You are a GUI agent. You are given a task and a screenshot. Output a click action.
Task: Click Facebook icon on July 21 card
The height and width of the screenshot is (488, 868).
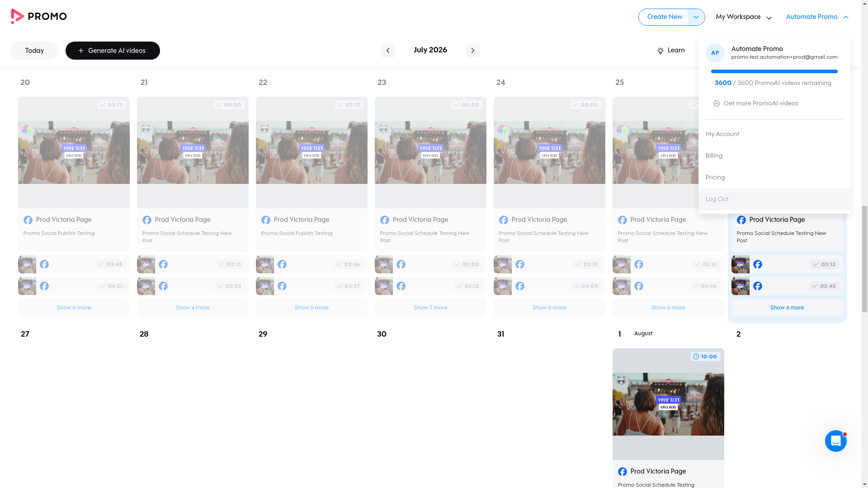point(147,220)
